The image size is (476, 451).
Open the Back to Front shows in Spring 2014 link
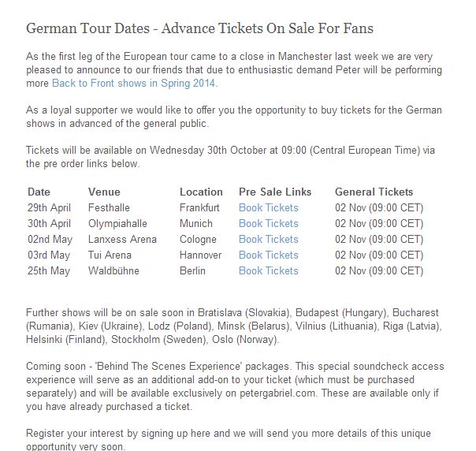coord(135,84)
